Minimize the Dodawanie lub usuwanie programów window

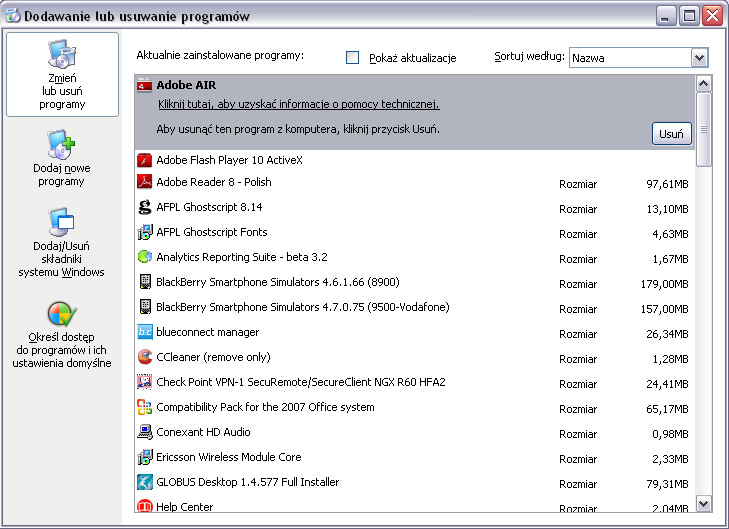point(666,16)
